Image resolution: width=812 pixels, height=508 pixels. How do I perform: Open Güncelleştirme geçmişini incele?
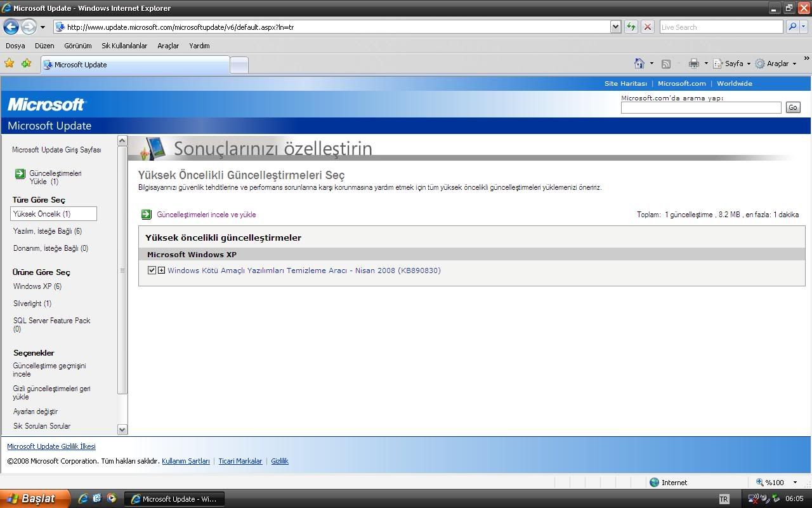point(49,370)
